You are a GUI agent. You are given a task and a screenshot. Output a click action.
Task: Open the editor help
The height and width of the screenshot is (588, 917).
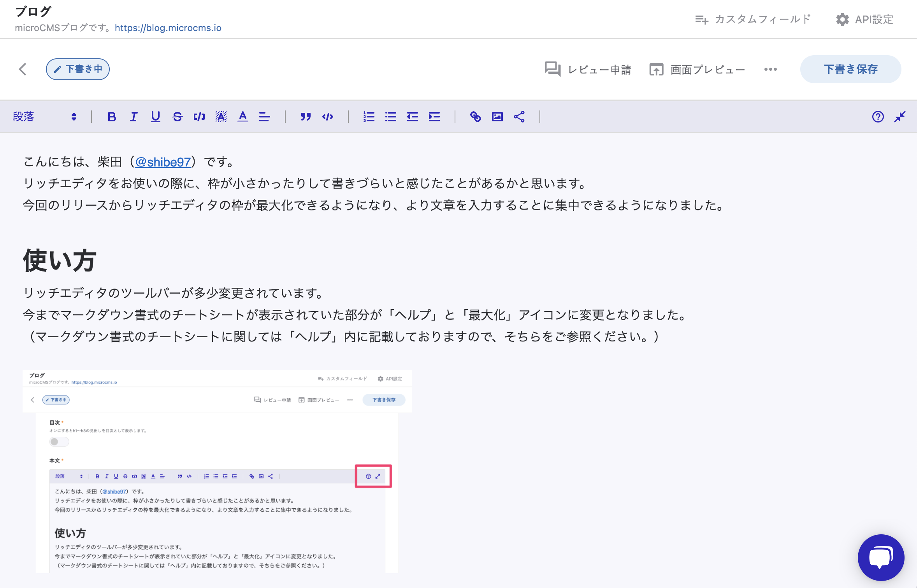pyautogui.click(x=878, y=117)
